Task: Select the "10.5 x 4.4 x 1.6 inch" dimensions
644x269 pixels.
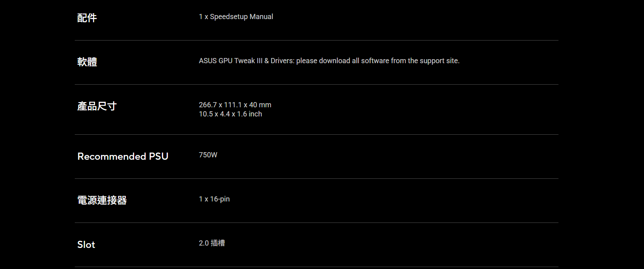Action: 230,114
